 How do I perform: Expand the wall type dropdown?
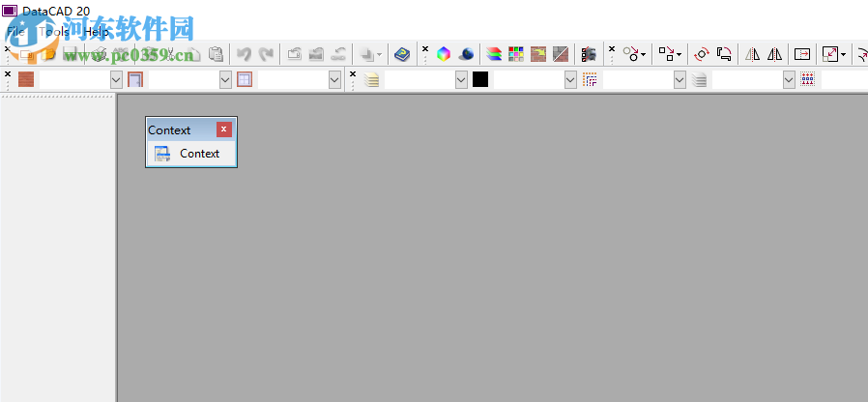pyautogui.click(x=116, y=80)
